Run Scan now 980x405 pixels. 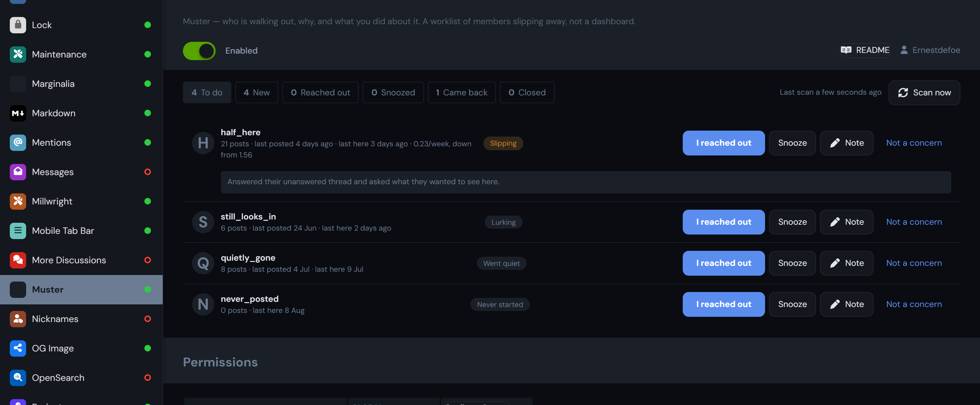[x=924, y=93]
